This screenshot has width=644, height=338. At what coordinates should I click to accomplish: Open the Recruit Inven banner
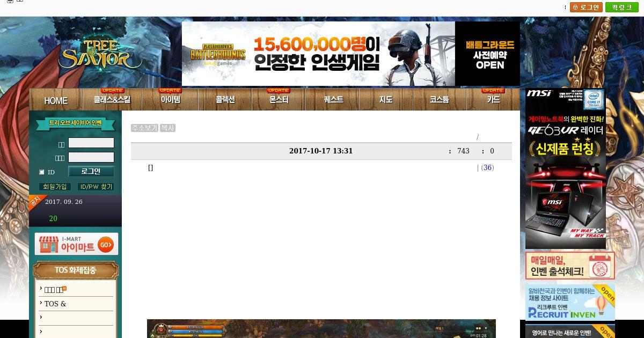[x=570, y=303]
